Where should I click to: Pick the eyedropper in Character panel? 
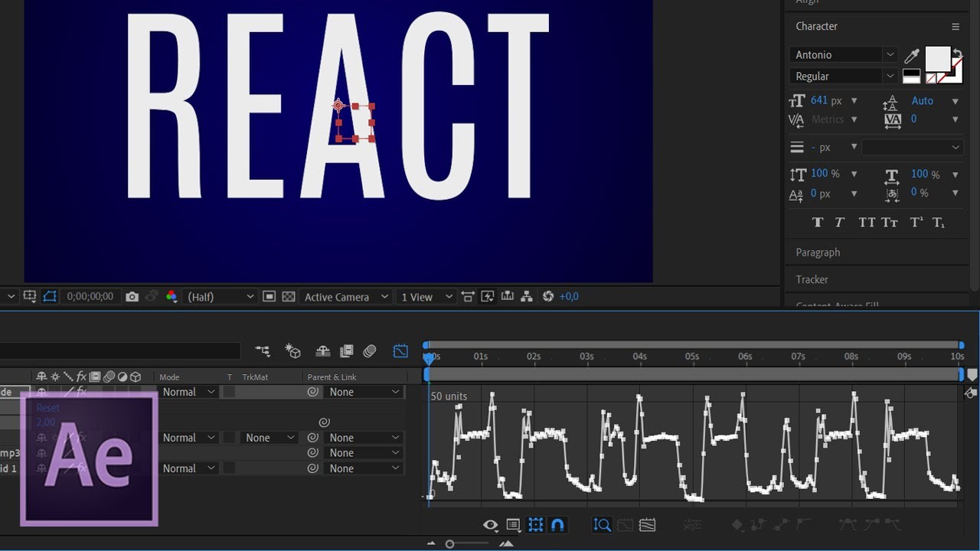912,56
